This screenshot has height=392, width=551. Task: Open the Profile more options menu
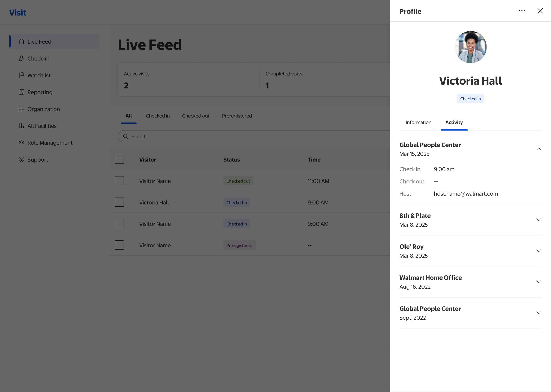(522, 11)
